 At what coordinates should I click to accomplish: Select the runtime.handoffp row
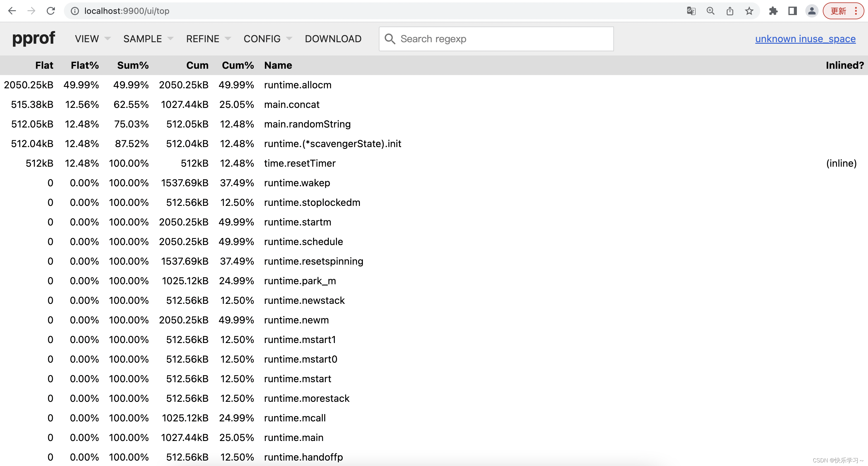[x=434, y=457]
